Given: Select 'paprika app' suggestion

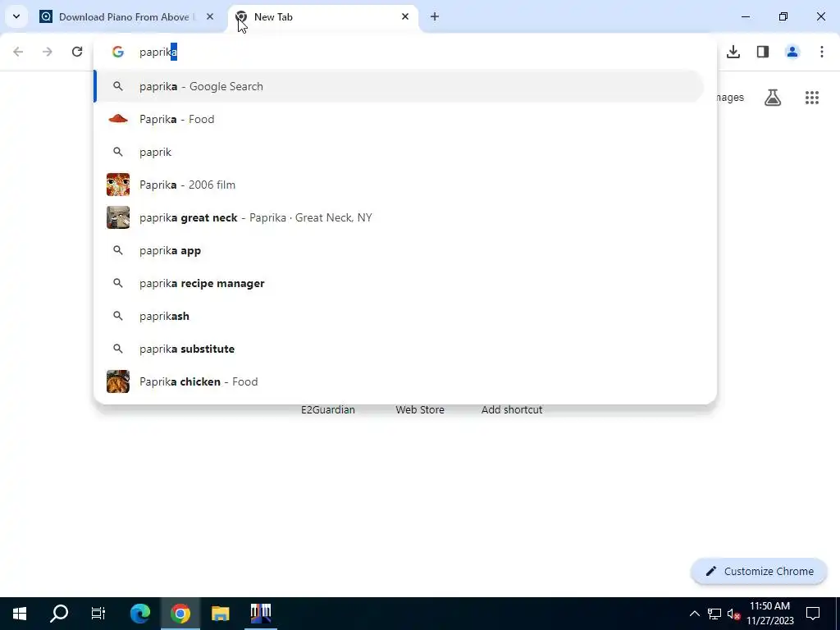Looking at the screenshot, I should click(399, 251).
